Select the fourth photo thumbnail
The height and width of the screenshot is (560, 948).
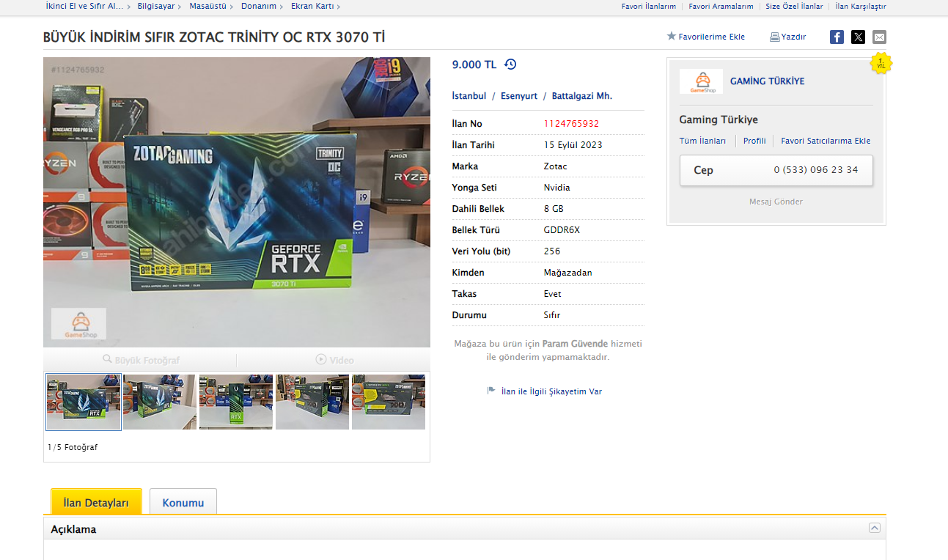[x=312, y=402]
